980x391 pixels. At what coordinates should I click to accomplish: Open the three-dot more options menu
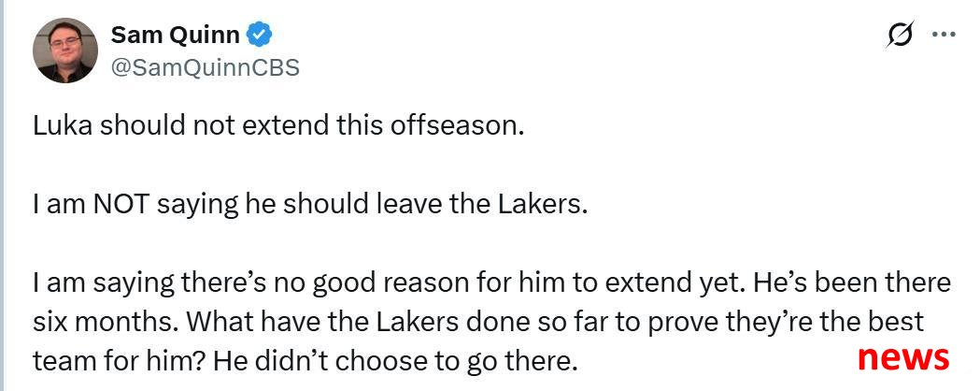coord(944,35)
